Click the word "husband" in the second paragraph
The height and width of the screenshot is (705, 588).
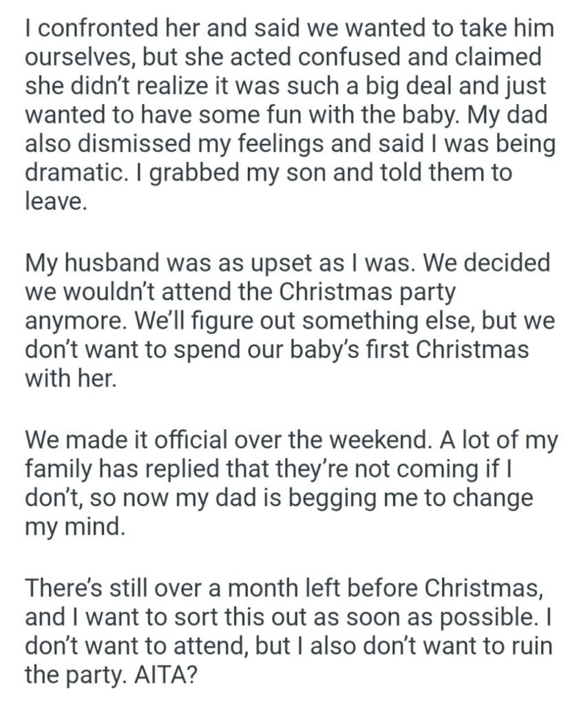coord(120,264)
